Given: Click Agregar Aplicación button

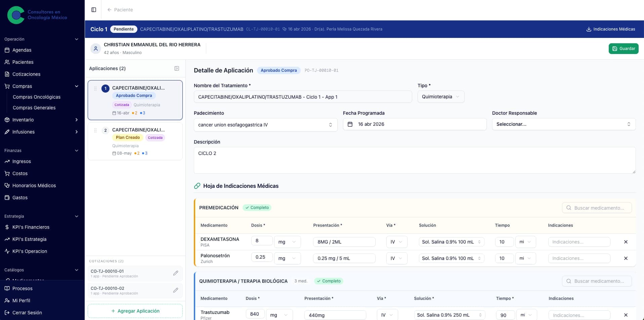Looking at the screenshot, I should coord(135,311).
